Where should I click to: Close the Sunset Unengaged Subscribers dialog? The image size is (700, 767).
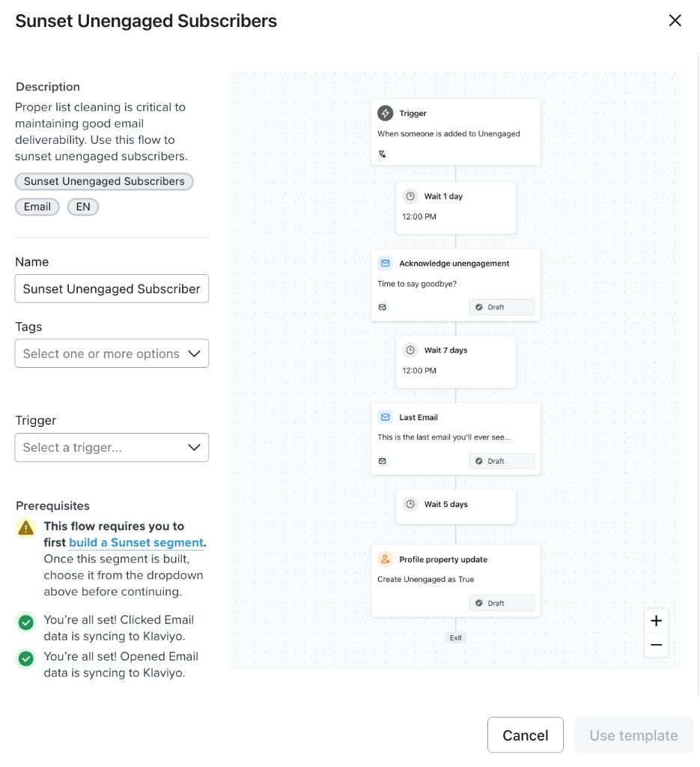[x=675, y=21]
